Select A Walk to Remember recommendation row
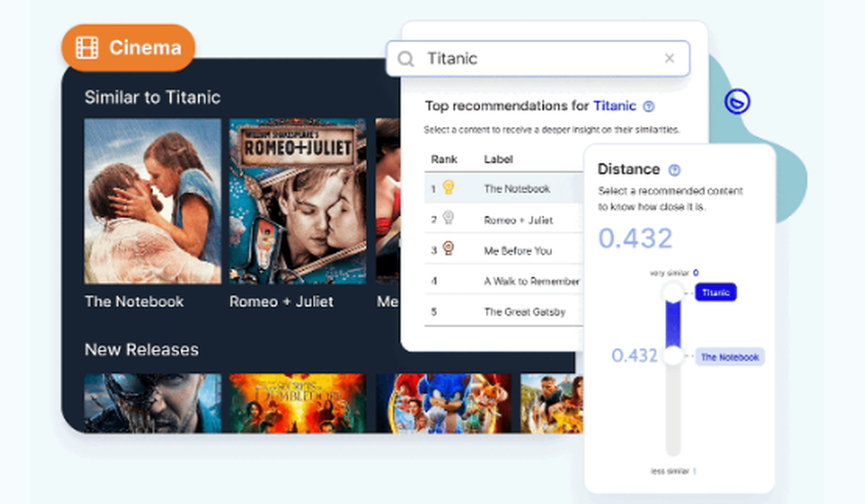Image resolution: width=865 pixels, height=504 pixels. tap(503, 281)
